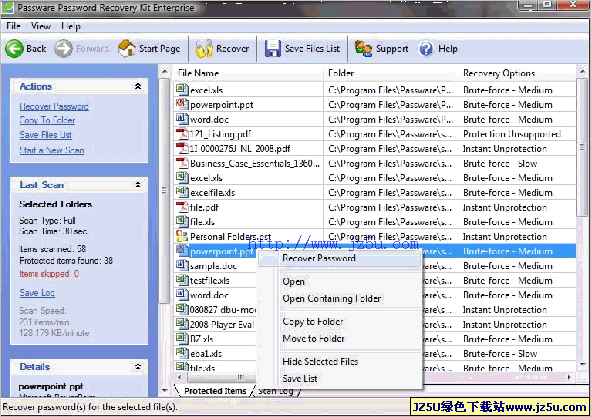Viewport: 591px width, 417px height.
Task: Click the file list scroll-down arrow
Action: (582, 364)
